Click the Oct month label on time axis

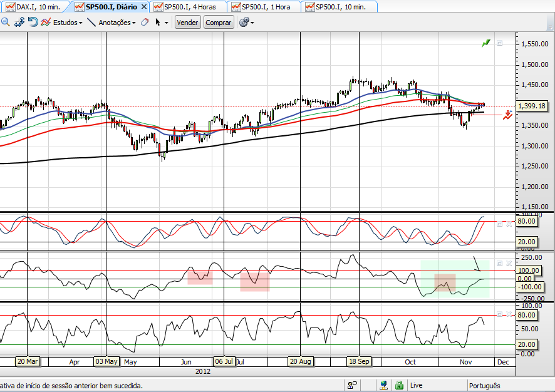410,362
